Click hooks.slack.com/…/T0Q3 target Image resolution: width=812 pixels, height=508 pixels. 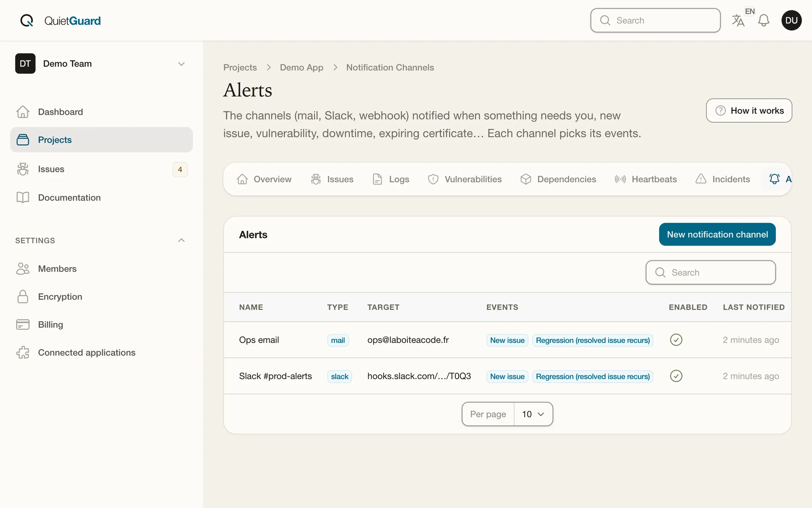tap(419, 376)
